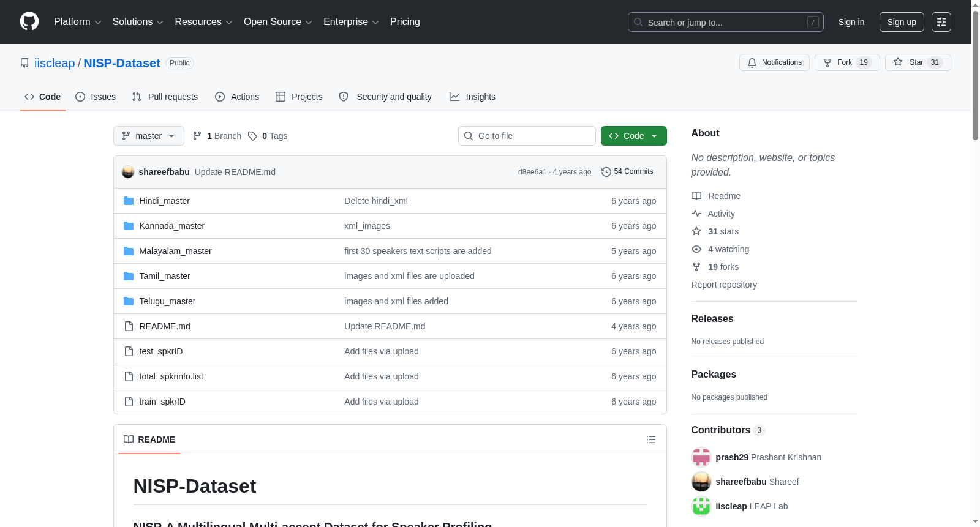980x527 pixels.
Task: Switch to the Projects tab
Action: click(299, 97)
